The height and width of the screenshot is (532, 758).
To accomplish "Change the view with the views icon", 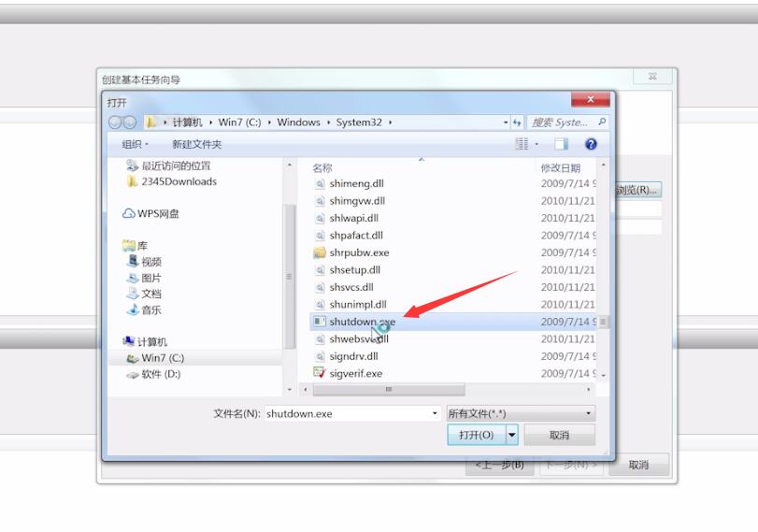I will click(522, 144).
